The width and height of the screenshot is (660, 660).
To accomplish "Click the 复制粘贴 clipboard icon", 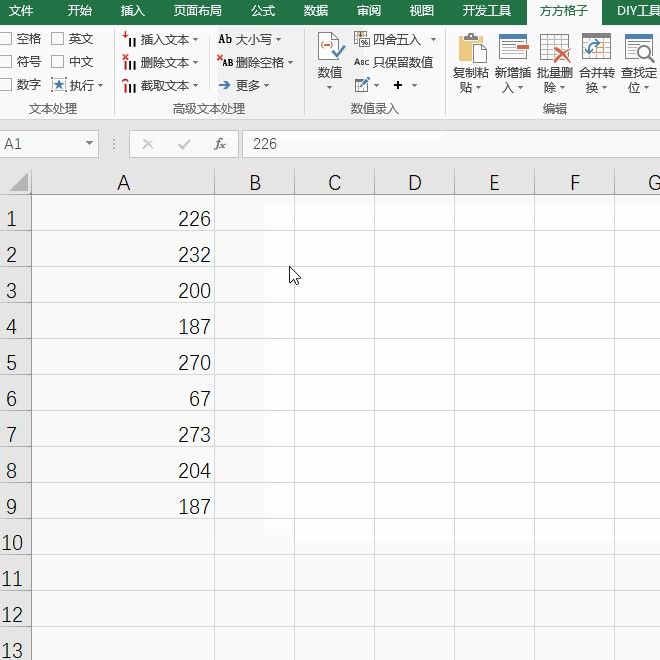I will click(472, 48).
